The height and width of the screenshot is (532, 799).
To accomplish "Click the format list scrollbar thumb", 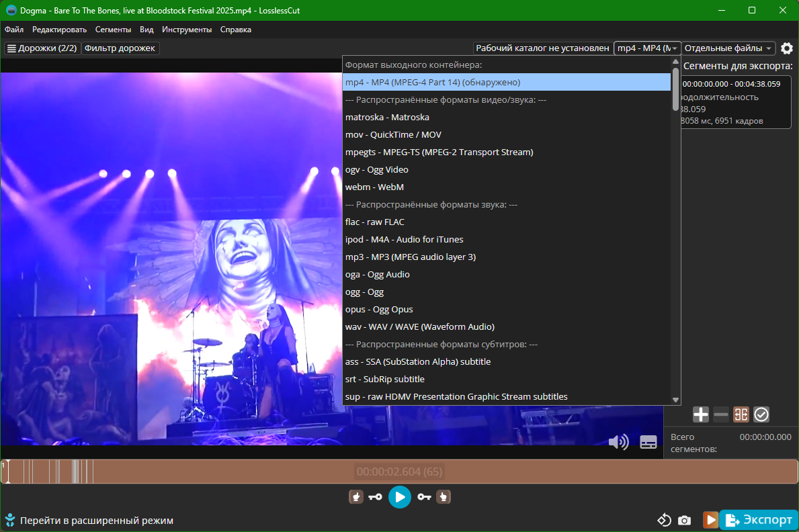I will point(675,89).
